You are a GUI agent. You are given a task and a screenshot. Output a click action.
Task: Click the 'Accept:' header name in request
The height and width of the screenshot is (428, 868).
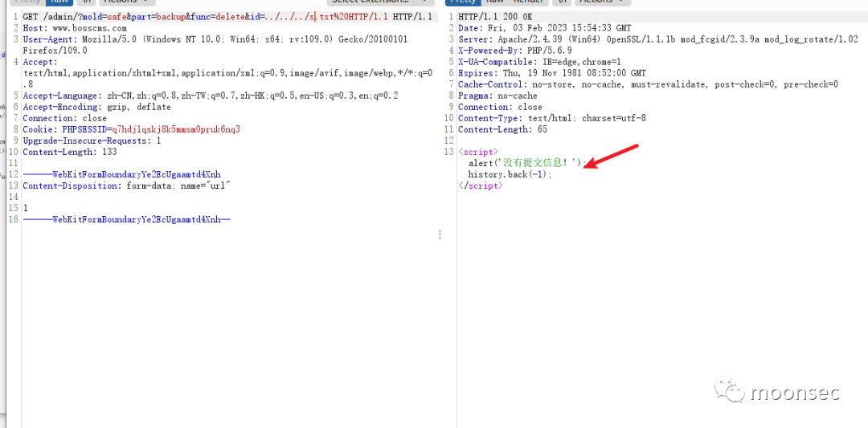40,62
